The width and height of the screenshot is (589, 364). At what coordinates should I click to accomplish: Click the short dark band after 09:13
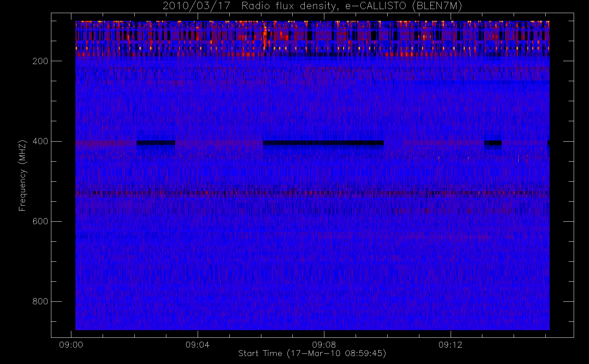(493, 143)
